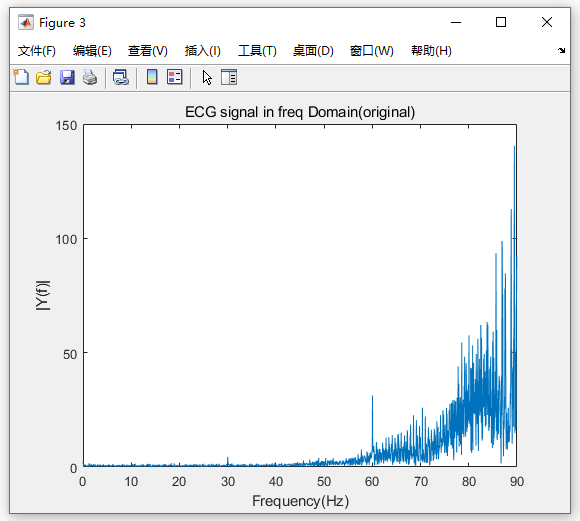Click the plot title 'ECG signal in freq Domain(original)'
Screen dimensions: 580x521
point(300,112)
